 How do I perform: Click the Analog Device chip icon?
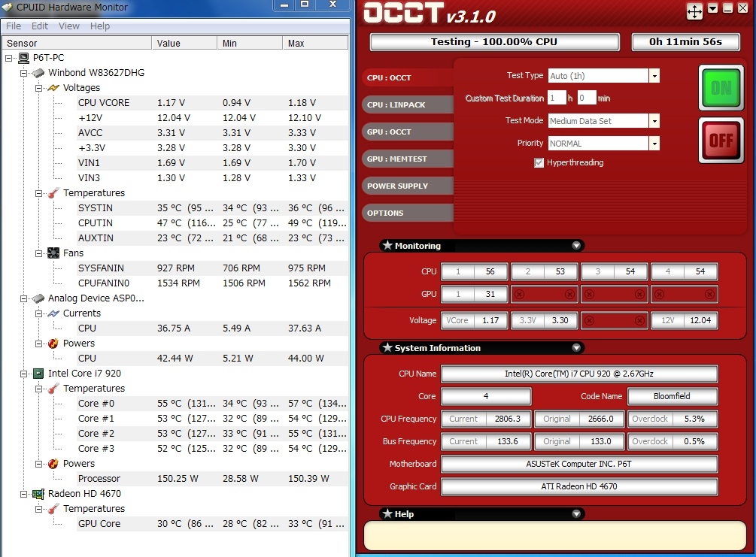click(38, 298)
